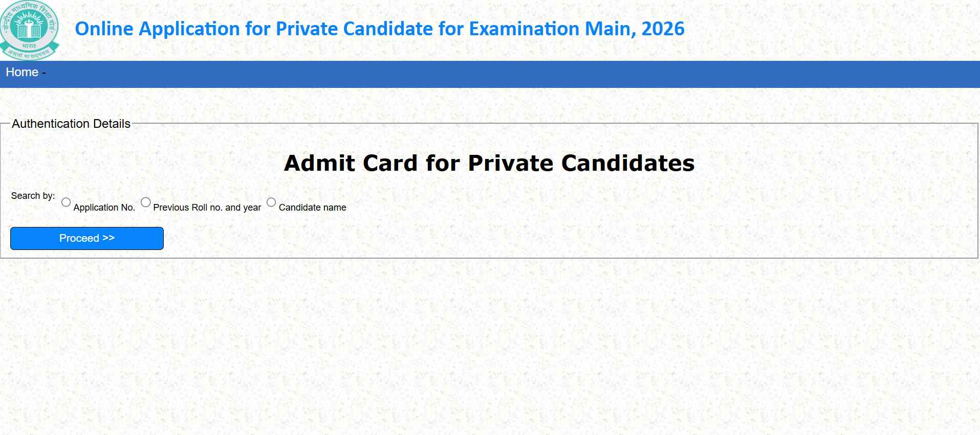Click the 'Previous Roll no. and year' label
This screenshot has width=980, height=435.
click(x=207, y=208)
